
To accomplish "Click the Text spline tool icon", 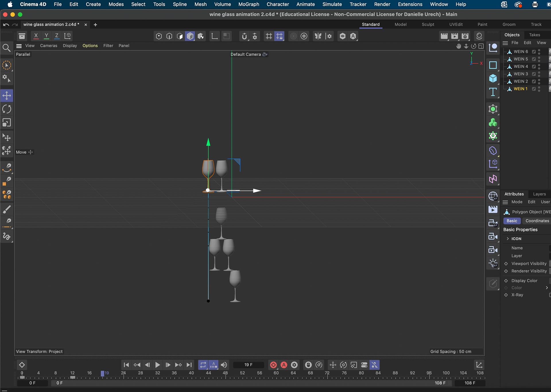I will (493, 92).
